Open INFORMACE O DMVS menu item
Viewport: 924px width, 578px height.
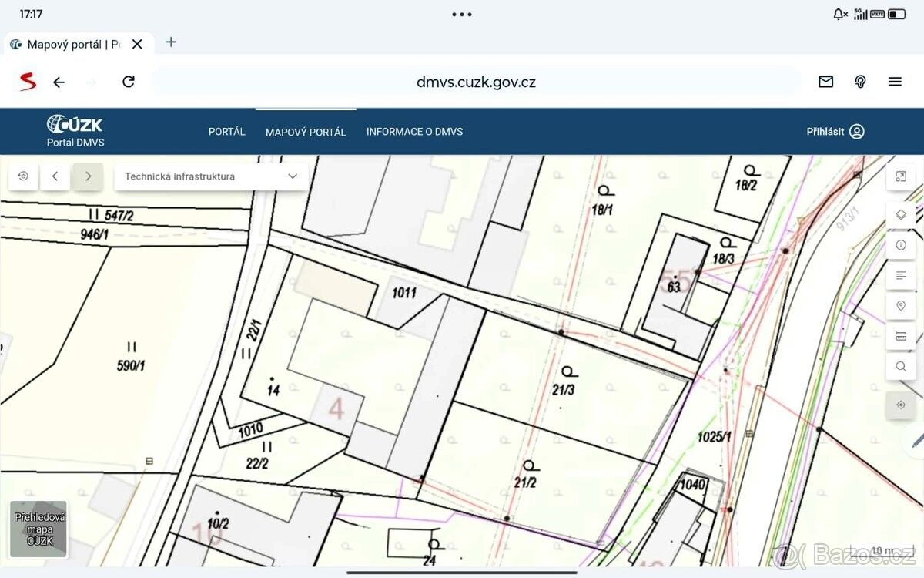click(414, 132)
